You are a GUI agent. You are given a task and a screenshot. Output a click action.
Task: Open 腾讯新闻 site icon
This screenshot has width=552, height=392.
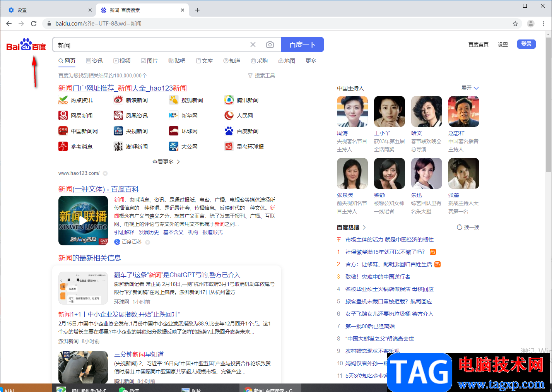(229, 100)
